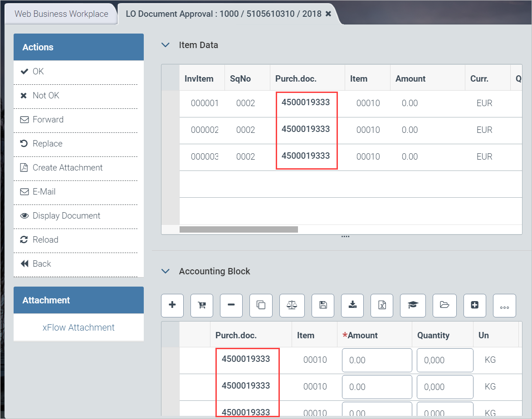Approve the document with OK
Viewport: 532px width, 419px height.
coord(38,71)
